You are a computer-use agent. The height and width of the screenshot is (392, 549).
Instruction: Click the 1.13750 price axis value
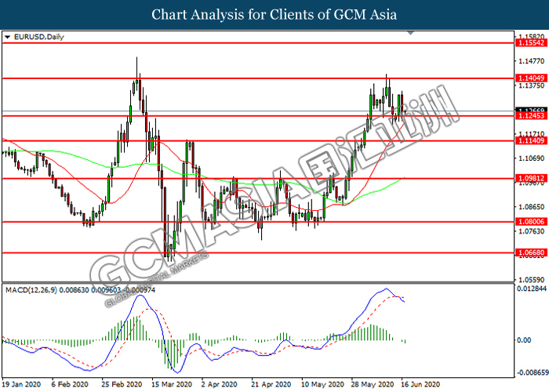point(532,85)
